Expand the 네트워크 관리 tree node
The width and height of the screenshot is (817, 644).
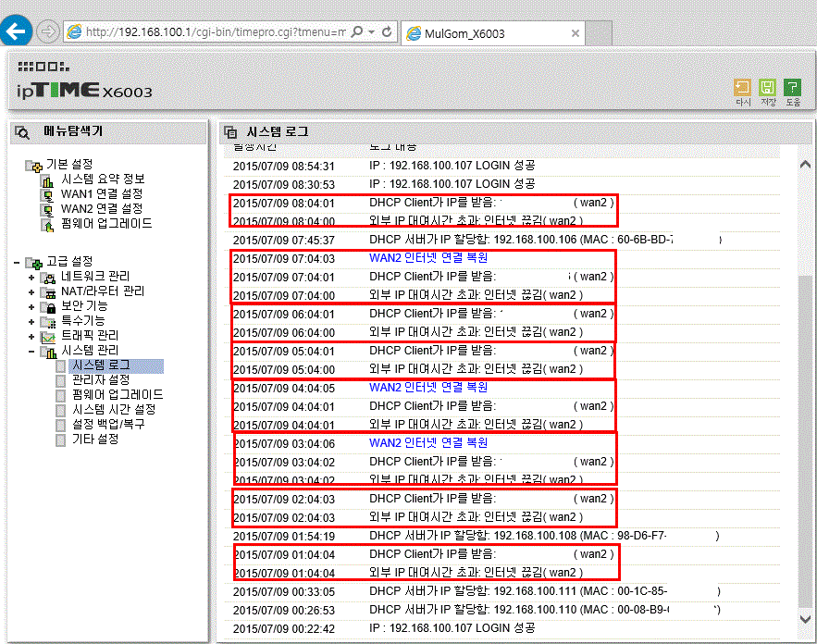(x=31, y=278)
